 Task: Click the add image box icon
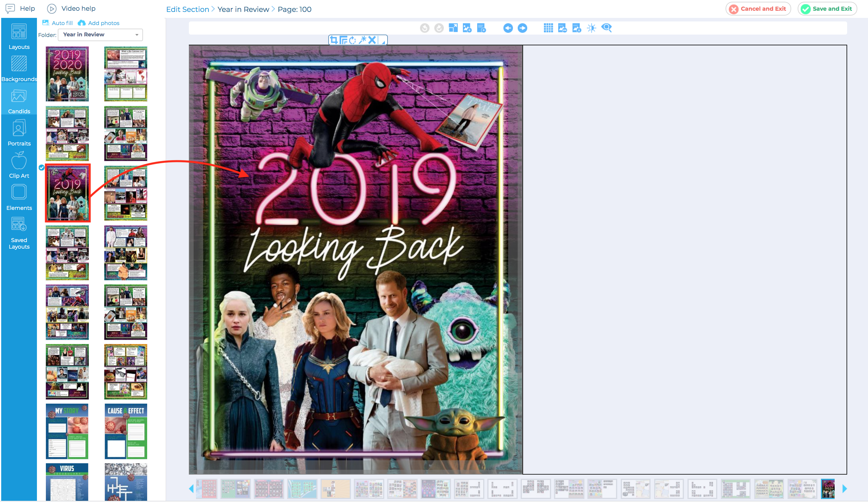467,28
